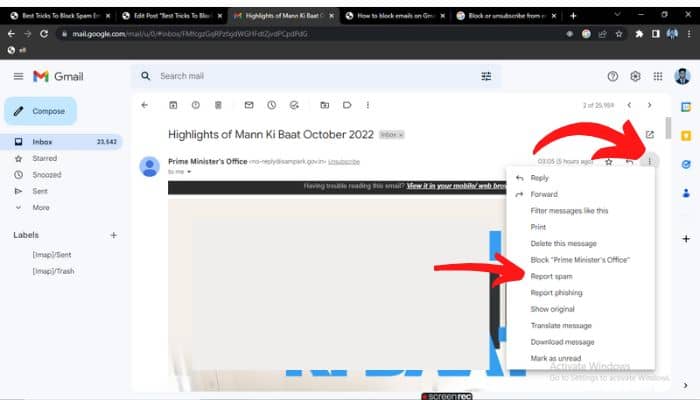Open the Starred folder
This screenshot has height=400, width=700.
pos(45,158)
